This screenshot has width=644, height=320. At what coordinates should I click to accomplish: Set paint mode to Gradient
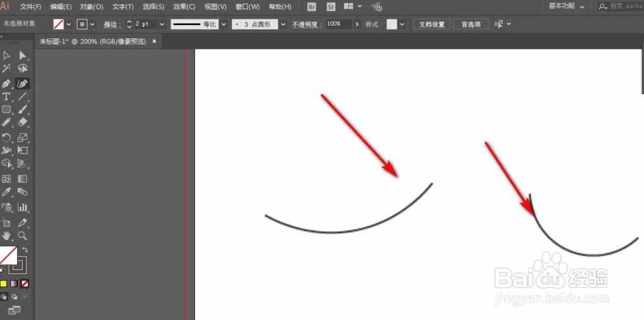tap(14, 283)
